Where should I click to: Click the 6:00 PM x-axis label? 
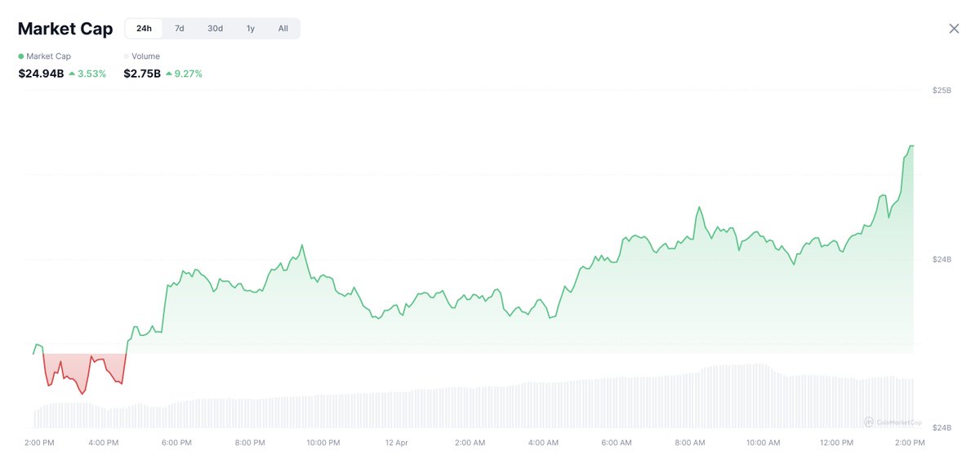click(x=176, y=443)
